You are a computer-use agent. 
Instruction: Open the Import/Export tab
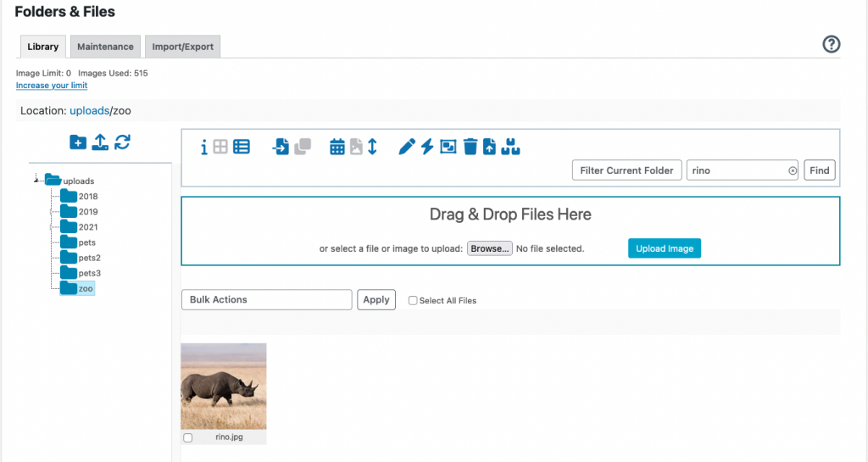click(183, 47)
